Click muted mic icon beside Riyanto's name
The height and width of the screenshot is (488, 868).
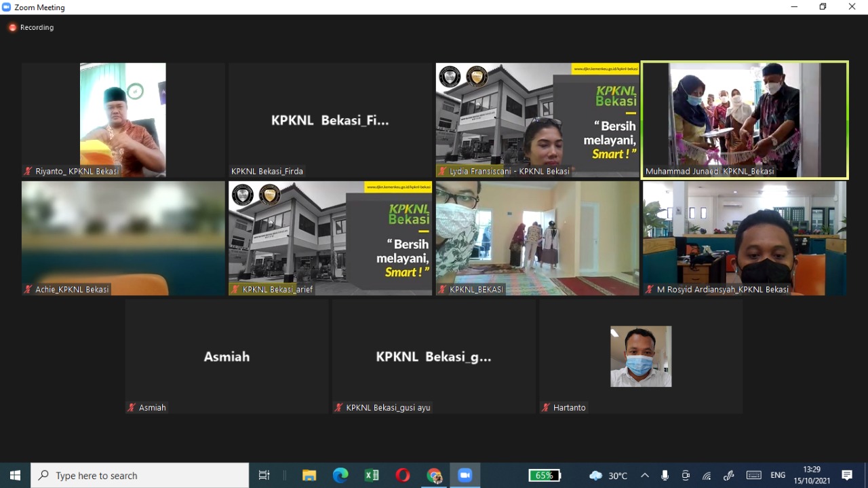pyautogui.click(x=28, y=172)
